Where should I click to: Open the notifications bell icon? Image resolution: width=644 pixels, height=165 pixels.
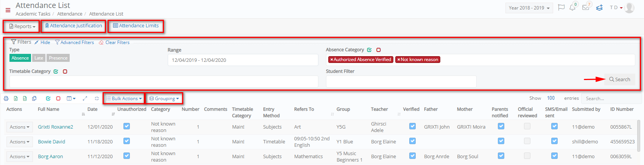(572, 8)
